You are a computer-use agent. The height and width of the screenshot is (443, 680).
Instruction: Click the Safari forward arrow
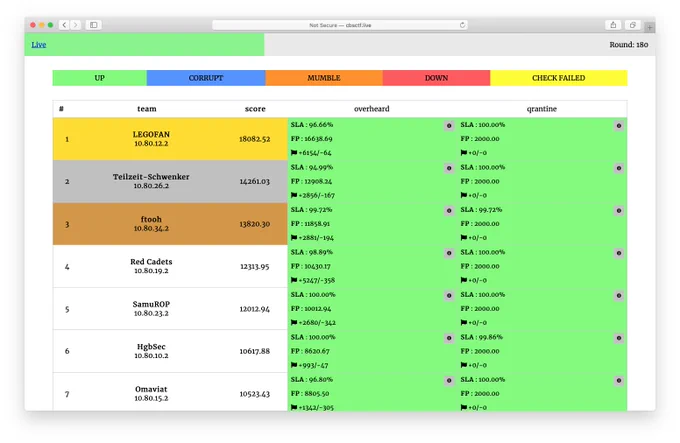tap(75, 25)
